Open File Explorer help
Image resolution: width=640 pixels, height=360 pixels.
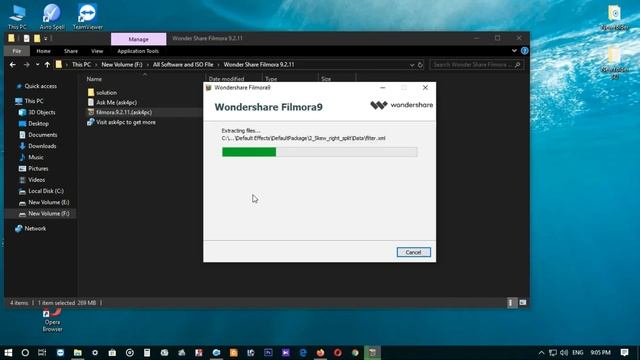click(524, 51)
